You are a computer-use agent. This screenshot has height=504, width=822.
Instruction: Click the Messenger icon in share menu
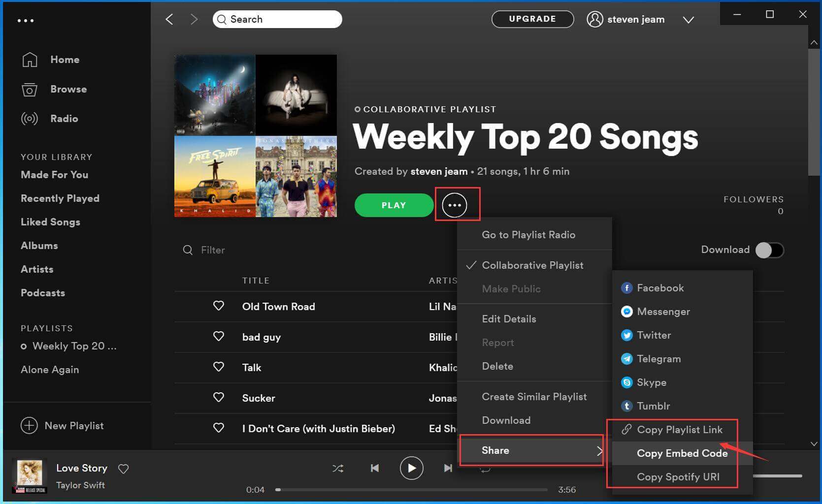[x=626, y=312]
